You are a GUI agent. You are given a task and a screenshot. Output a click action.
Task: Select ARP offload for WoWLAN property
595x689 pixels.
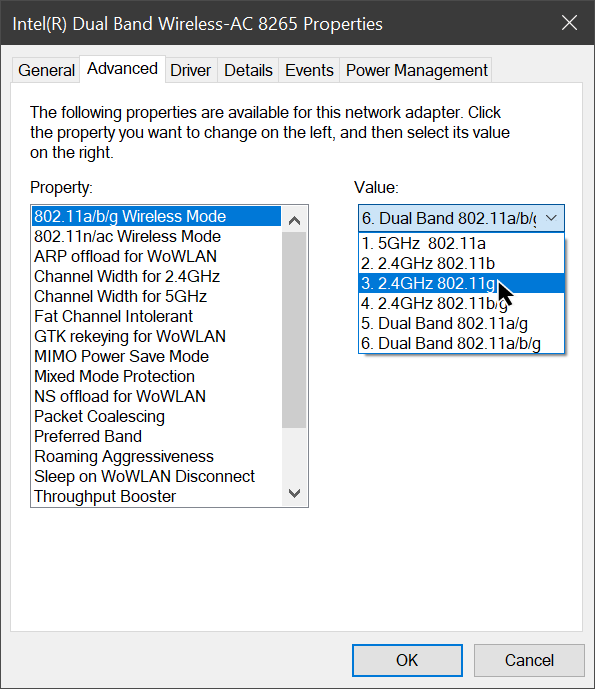point(156,256)
